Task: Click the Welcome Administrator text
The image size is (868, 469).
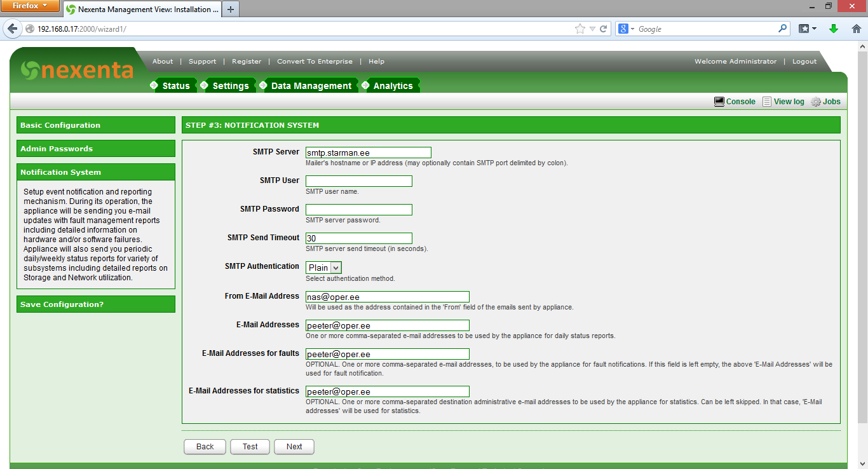Action: [x=735, y=62]
